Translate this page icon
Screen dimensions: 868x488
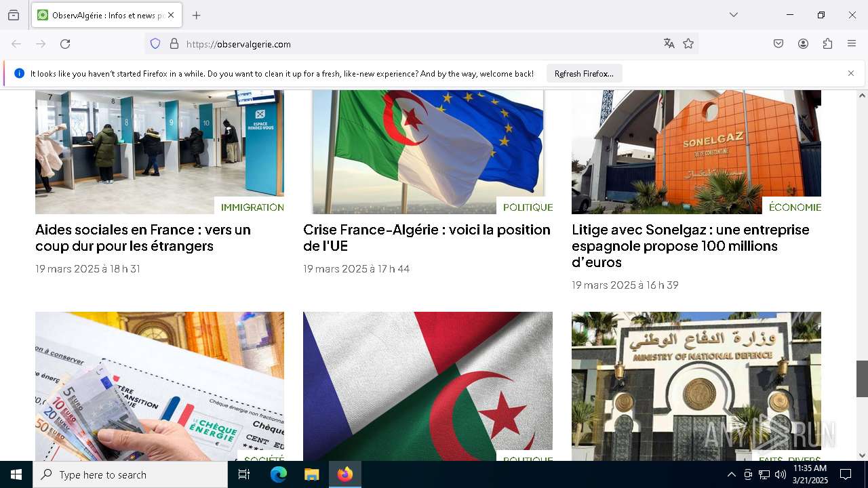(669, 44)
